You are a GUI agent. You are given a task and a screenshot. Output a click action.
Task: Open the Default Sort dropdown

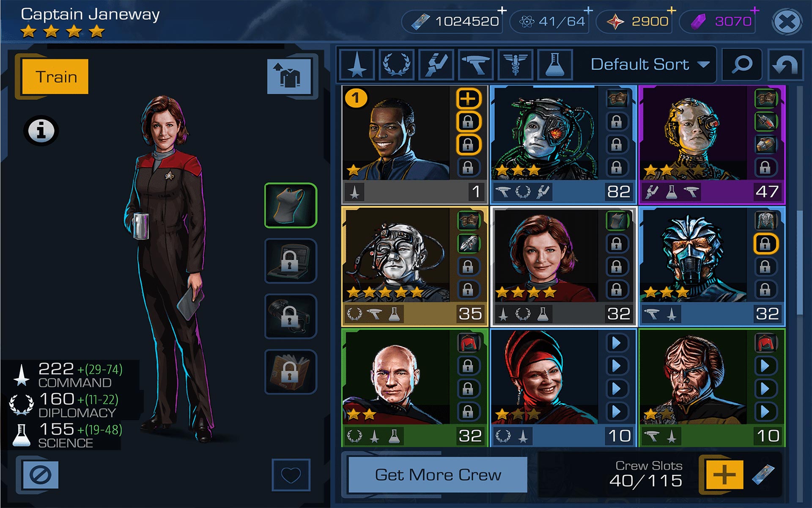coord(649,65)
